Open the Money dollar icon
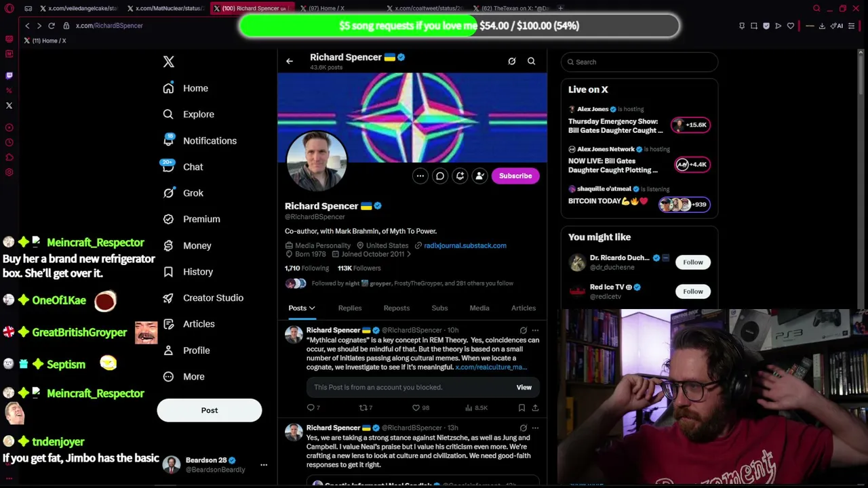This screenshot has height=488, width=868. coord(168,245)
